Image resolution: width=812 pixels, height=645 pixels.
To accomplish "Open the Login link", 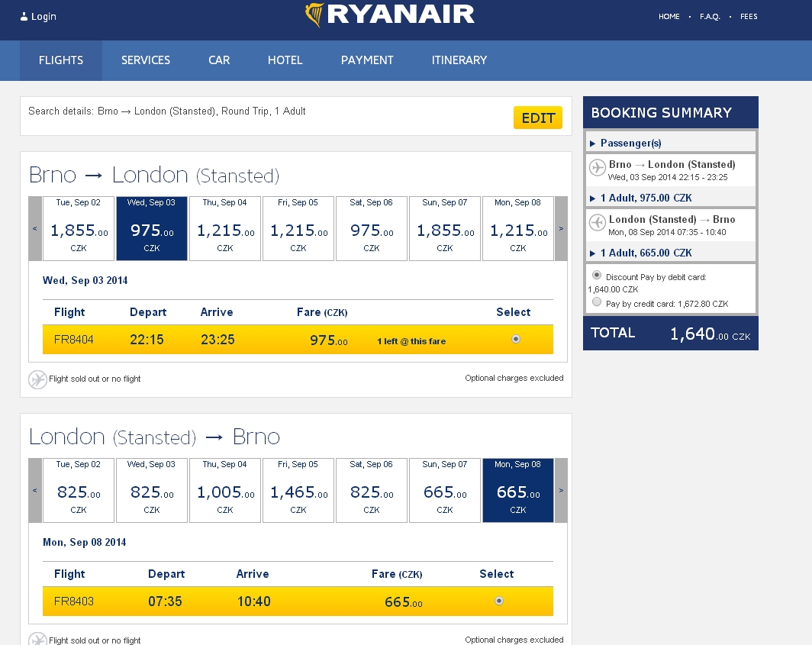I will click(43, 17).
